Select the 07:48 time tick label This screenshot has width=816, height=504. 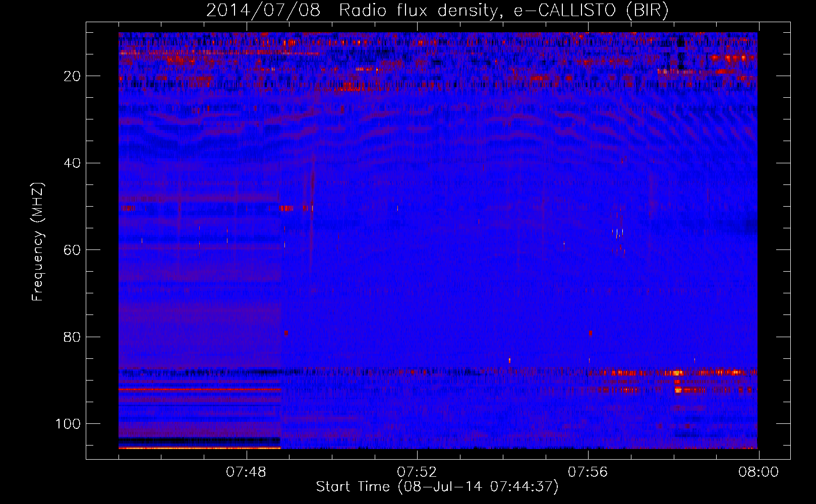click(246, 472)
